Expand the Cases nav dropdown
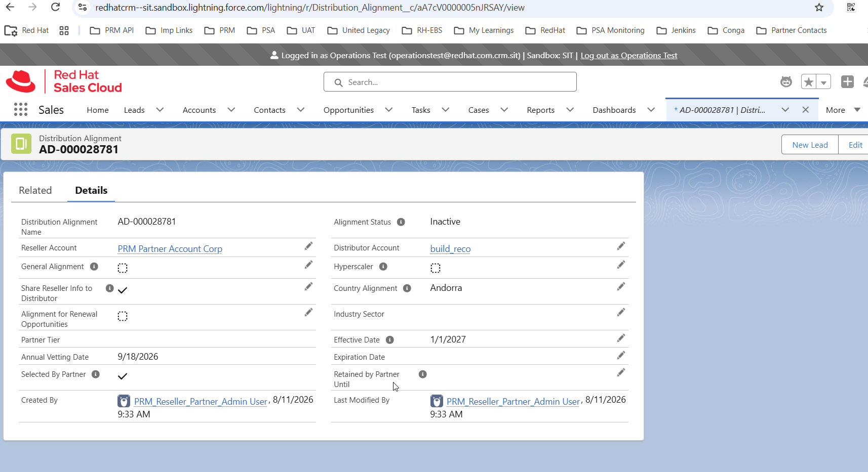 point(504,110)
